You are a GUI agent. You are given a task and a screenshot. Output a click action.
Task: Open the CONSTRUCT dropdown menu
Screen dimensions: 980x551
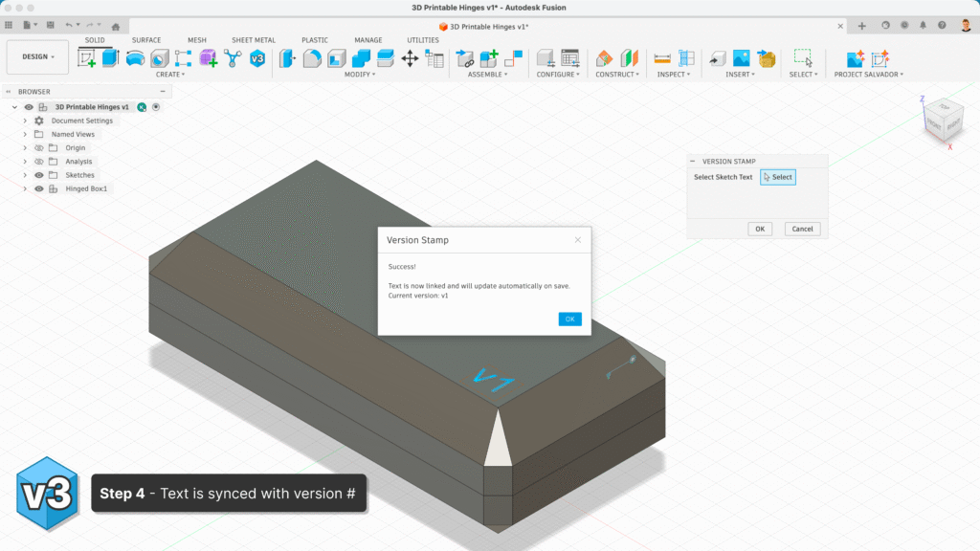coord(615,74)
